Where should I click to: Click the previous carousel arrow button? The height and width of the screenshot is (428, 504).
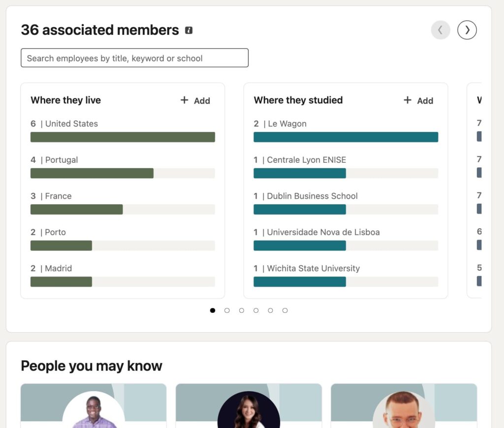pyautogui.click(x=441, y=30)
